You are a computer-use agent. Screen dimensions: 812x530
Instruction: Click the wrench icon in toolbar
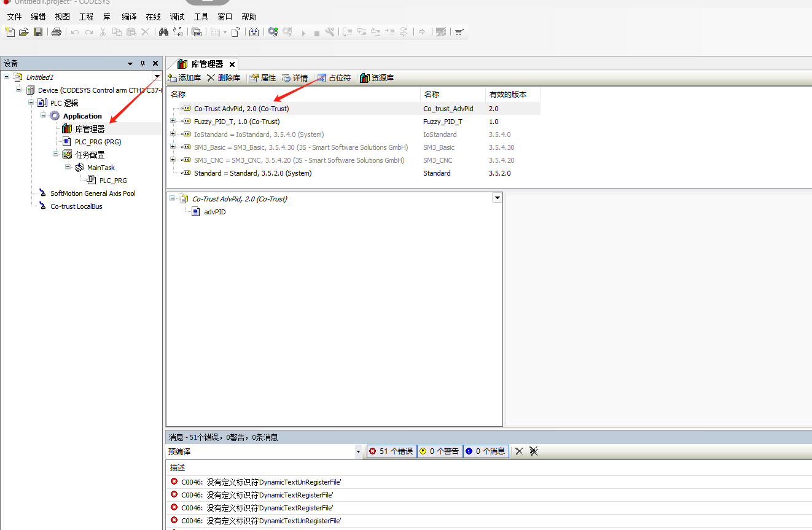point(329,32)
